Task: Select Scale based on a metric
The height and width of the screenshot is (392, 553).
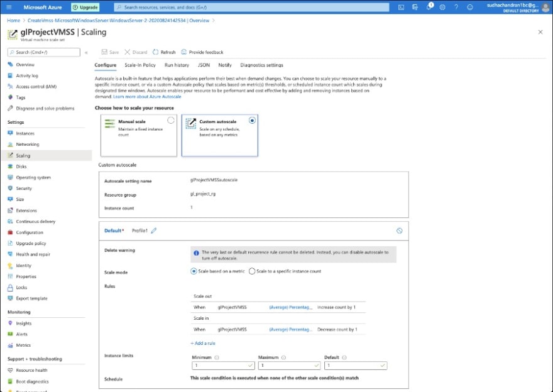Action: pyautogui.click(x=194, y=271)
